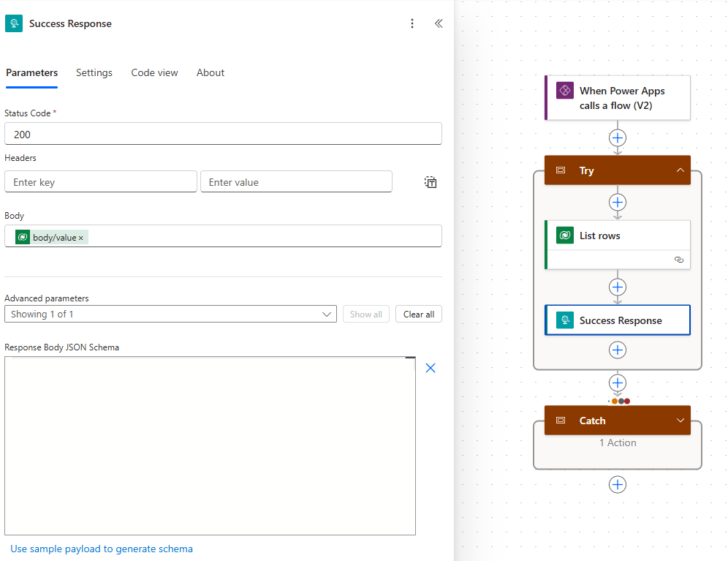Image resolution: width=728 pixels, height=561 pixels.
Task: Remove the body/value token from Body
Action: click(81, 238)
